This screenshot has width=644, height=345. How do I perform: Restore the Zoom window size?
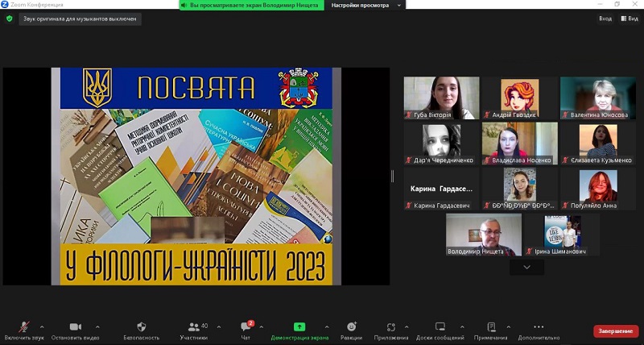coord(617,5)
